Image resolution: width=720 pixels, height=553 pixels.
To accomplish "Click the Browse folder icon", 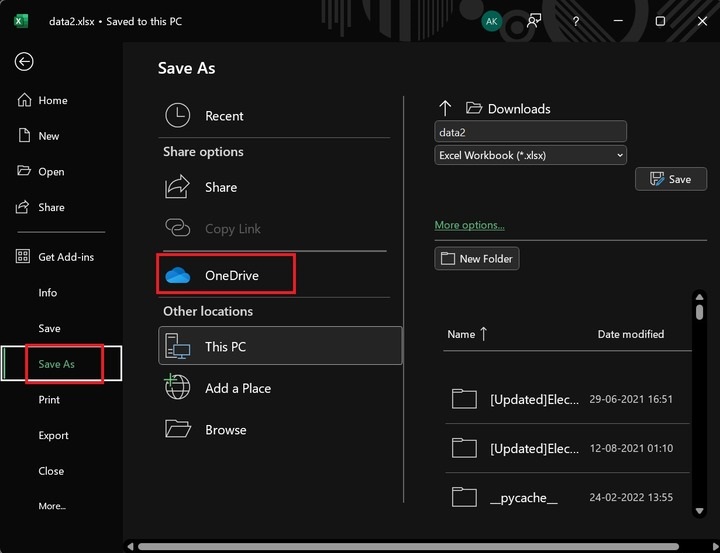I will (178, 429).
